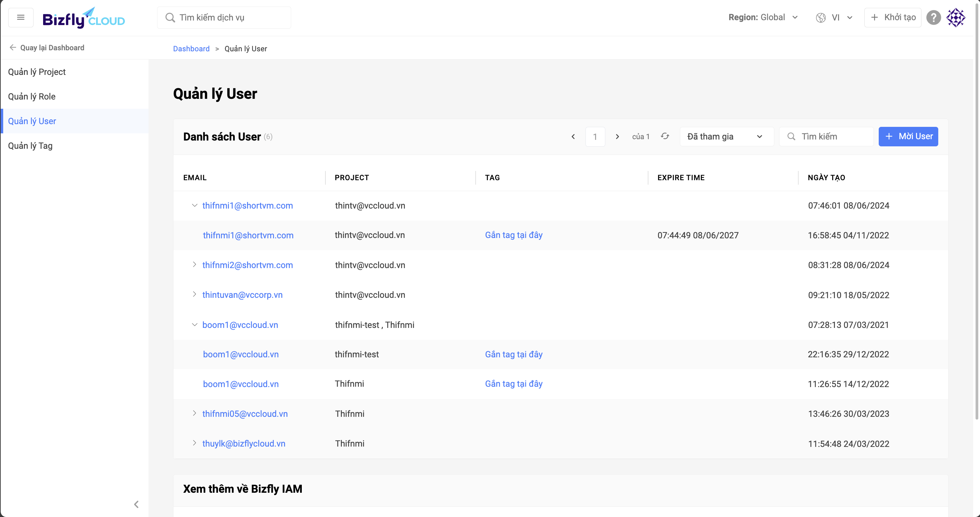
Task: Click the hamburger menu icon
Action: (21, 17)
